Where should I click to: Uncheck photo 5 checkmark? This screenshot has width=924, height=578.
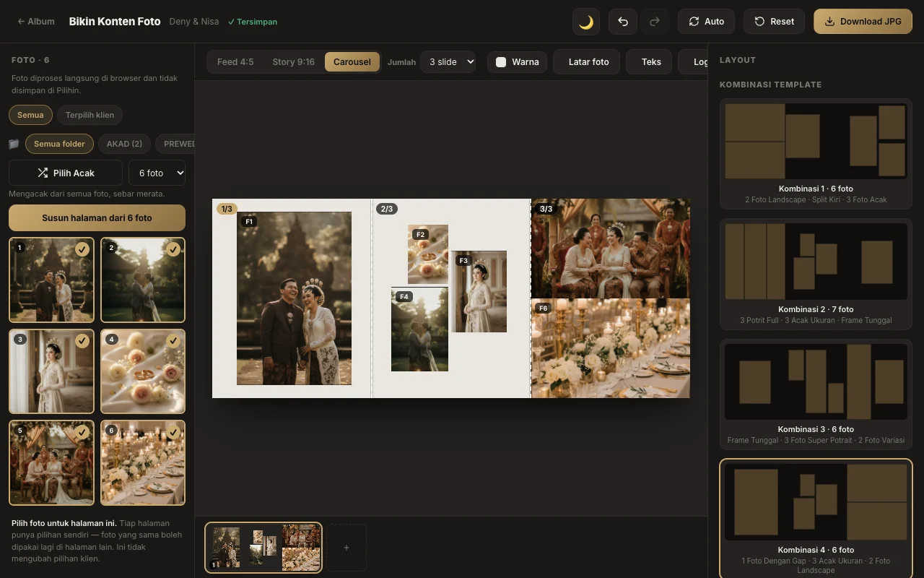82,431
